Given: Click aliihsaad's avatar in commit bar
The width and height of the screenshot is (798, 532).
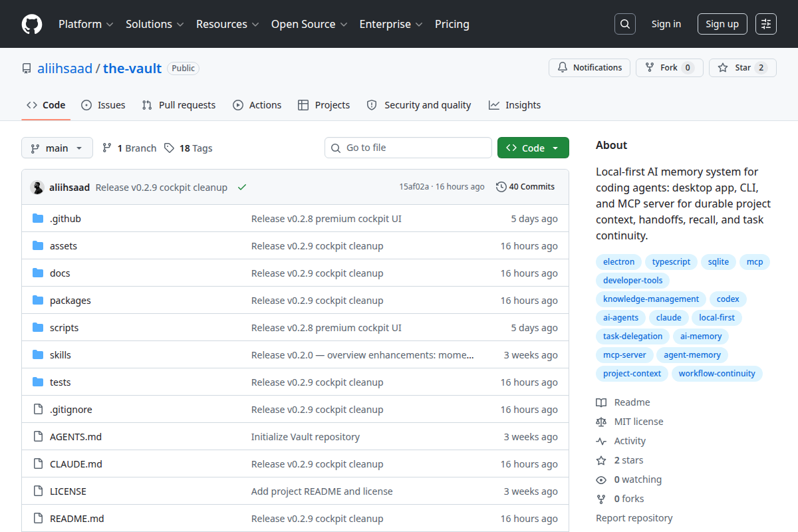Looking at the screenshot, I should pyautogui.click(x=37, y=188).
